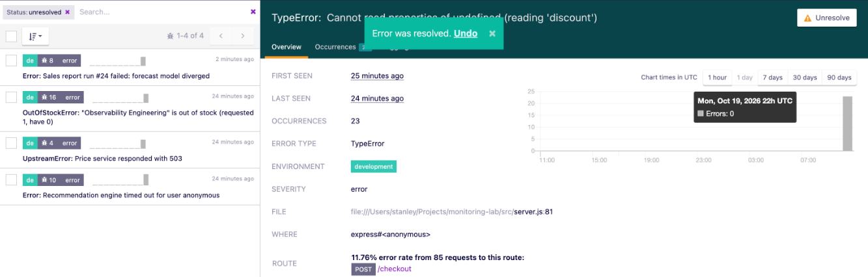The height and width of the screenshot is (277, 868).
Task: Go to next page of errors
Action: (x=243, y=36)
